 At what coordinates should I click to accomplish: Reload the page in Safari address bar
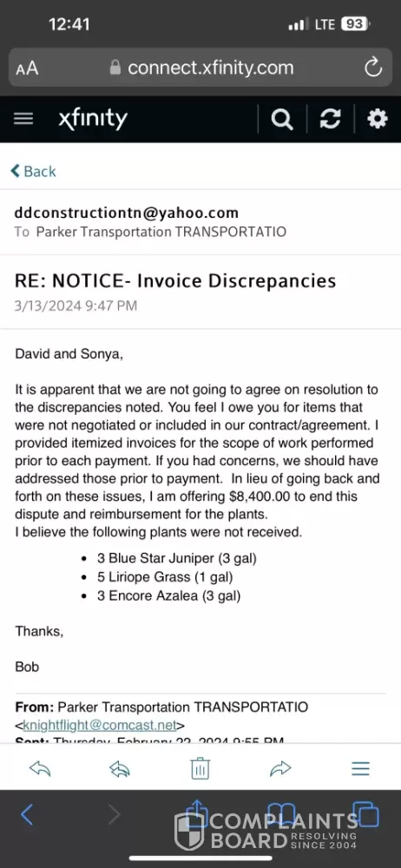(373, 68)
